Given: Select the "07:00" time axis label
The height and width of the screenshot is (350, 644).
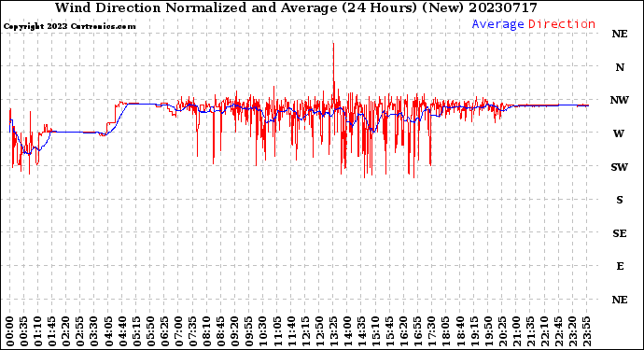Looking at the screenshot, I should (178, 331).
